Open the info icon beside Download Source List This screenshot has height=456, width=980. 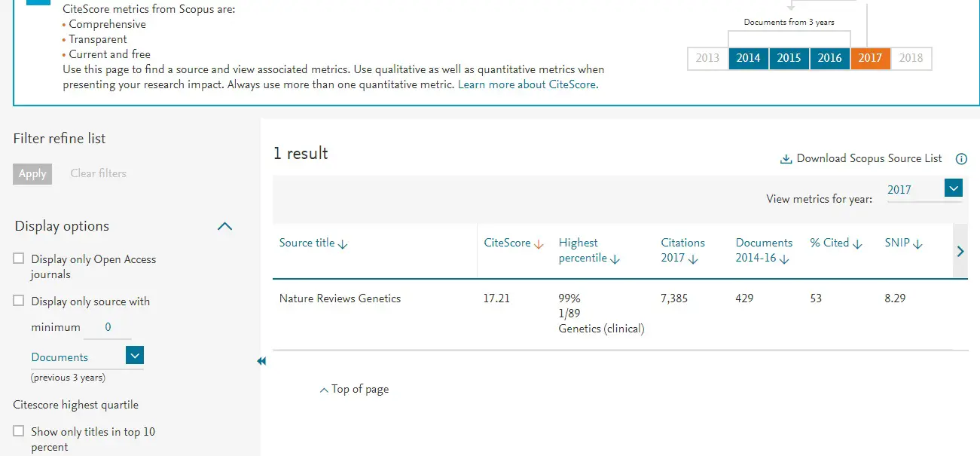pyautogui.click(x=961, y=159)
